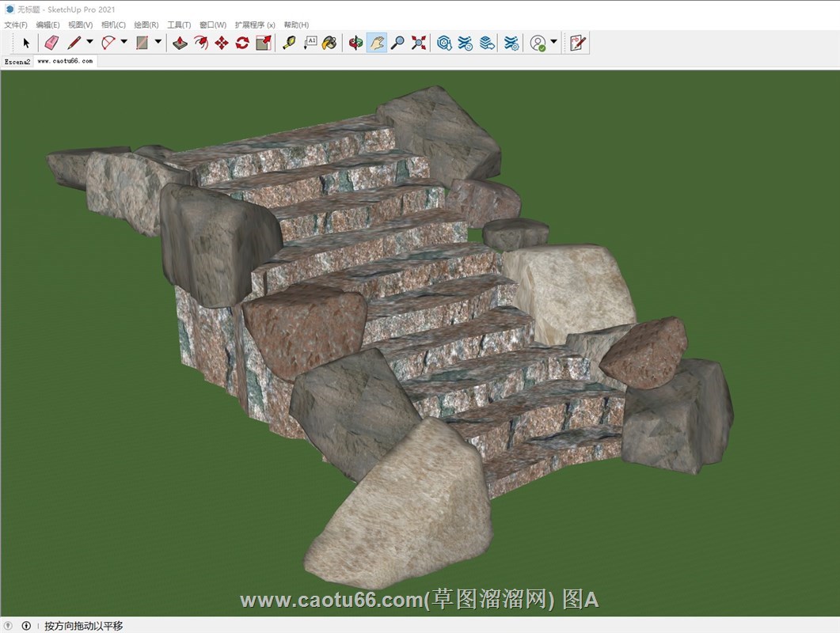Open the Rectangle shape tool dropdown arrow
This screenshot has height=633, width=840.
point(158,43)
